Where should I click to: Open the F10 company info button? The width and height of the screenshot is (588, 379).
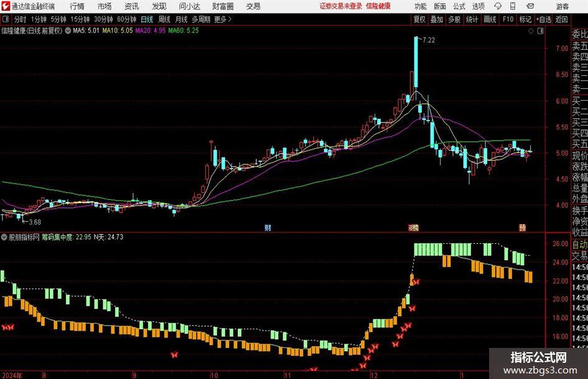coord(508,19)
